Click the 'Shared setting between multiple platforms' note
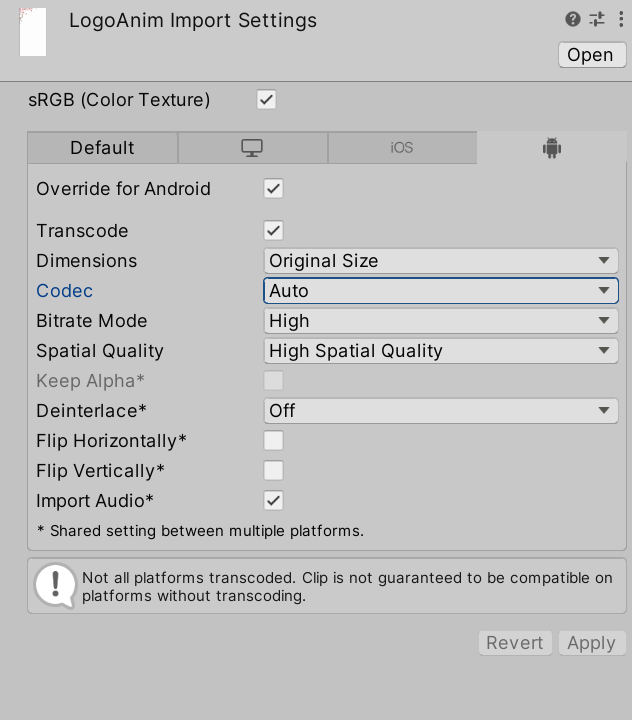This screenshot has height=720, width=632. 200,531
